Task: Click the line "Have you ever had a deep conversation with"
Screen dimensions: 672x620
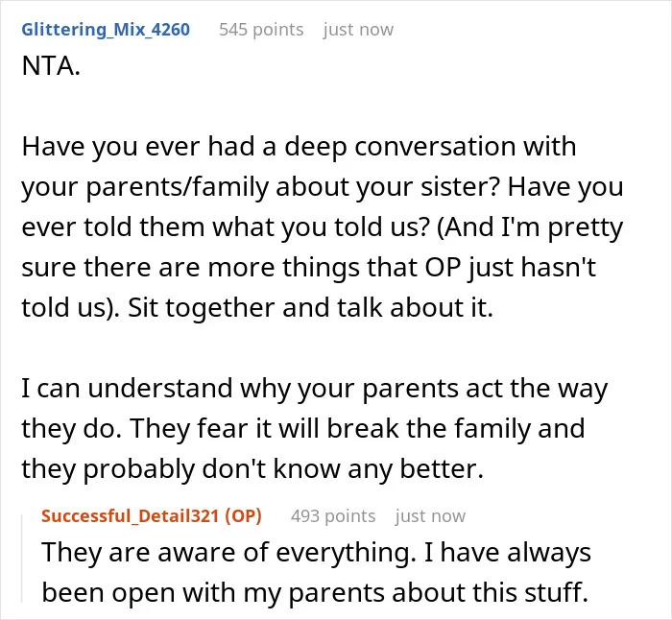Action: coord(299,147)
